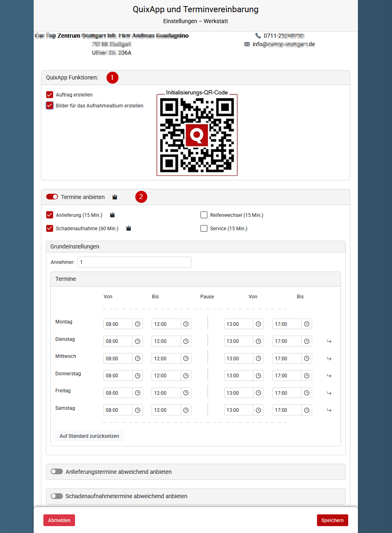Open clock picker for Mittwoch morning end 12:00
The width and height of the screenshot is (392, 533).
point(186,359)
